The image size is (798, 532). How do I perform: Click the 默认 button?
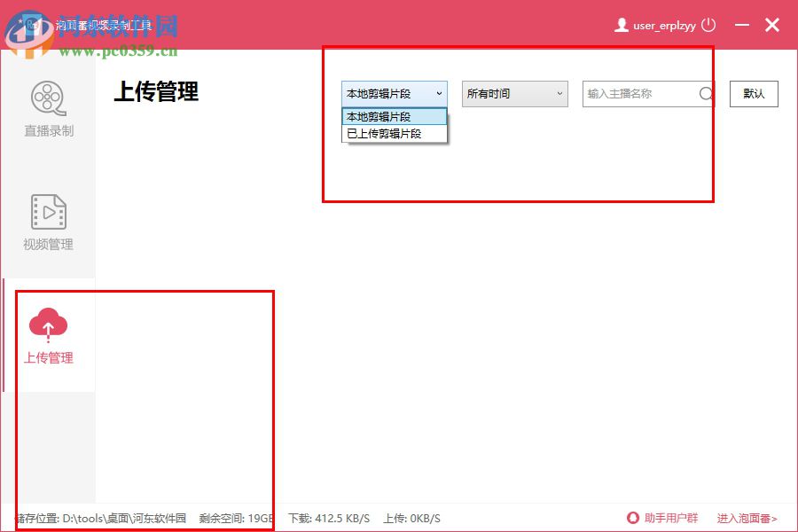click(754, 93)
